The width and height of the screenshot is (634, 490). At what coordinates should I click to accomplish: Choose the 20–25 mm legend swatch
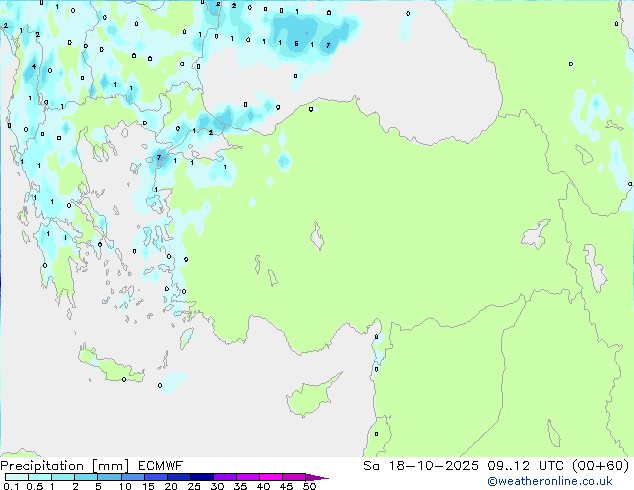pos(178,477)
